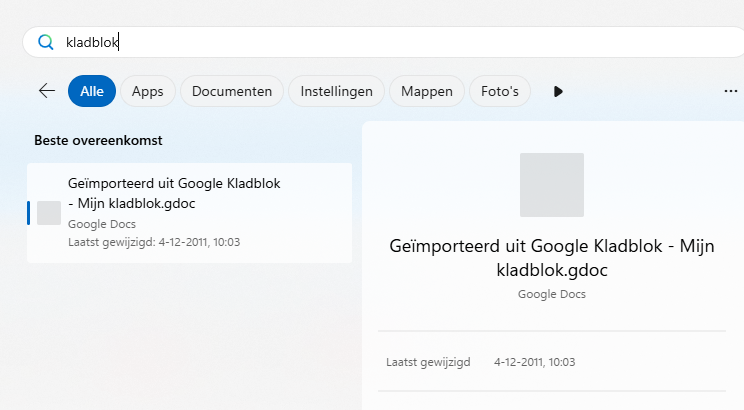Filter search by 'Foto's'
This screenshot has height=410, width=744.
pyautogui.click(x=500, y=91)
